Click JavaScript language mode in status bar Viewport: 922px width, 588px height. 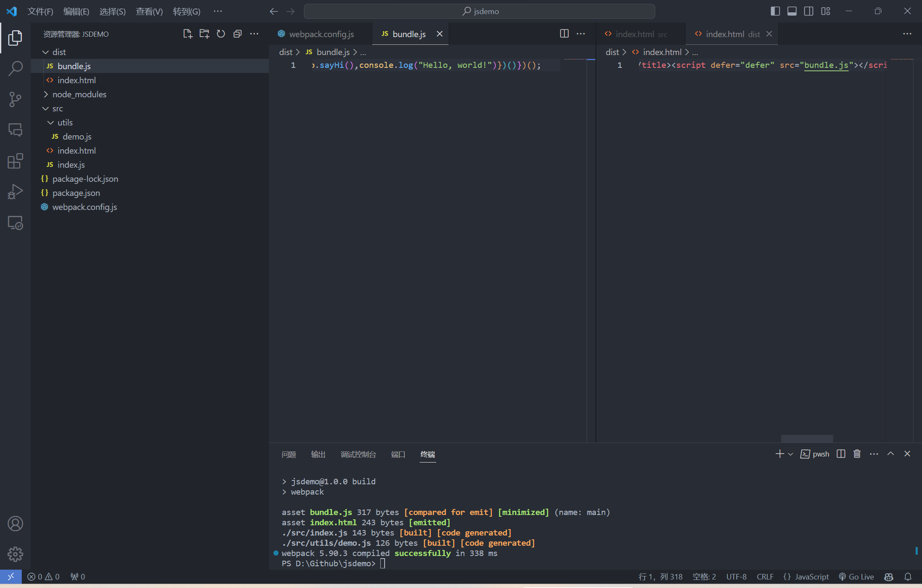(807, 577)
